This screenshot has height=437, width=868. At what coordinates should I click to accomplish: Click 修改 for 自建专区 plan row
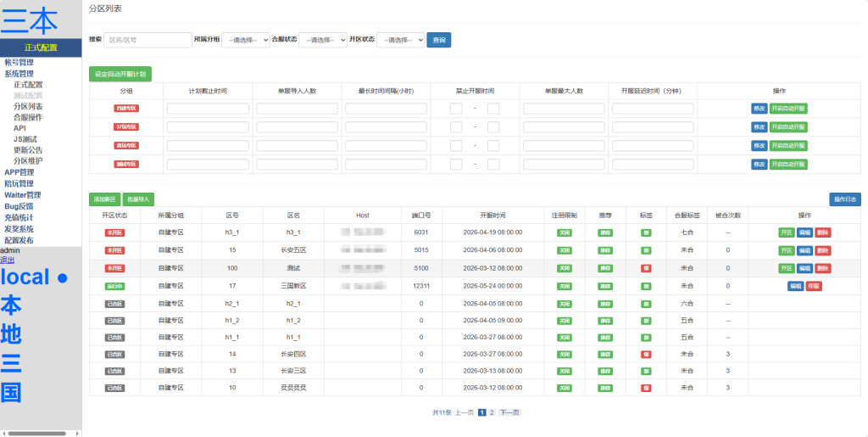(x=759, y=109)
